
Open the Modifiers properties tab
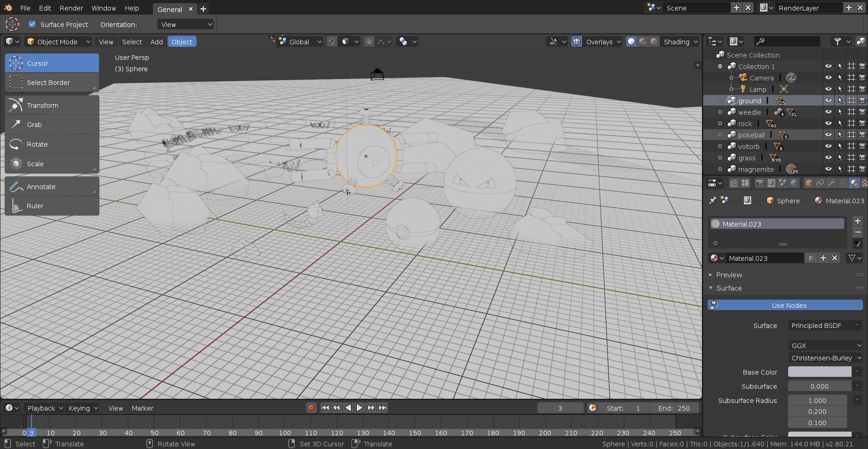point(831,183)
